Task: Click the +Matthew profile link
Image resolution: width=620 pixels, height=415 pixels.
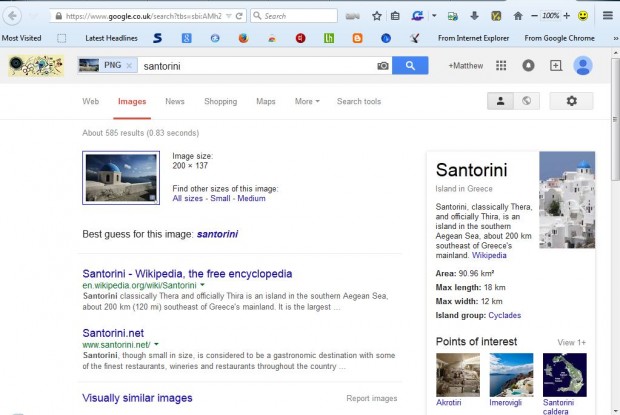Action: 465,66
